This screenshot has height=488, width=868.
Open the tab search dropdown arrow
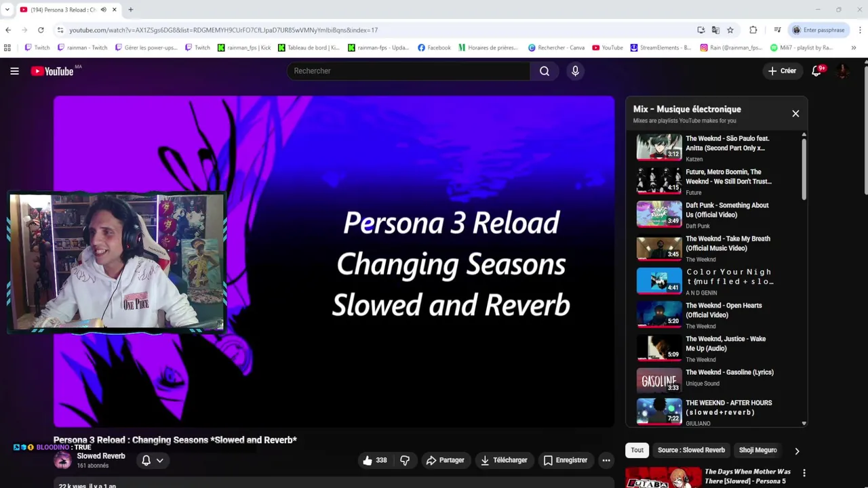coord(7,9)
